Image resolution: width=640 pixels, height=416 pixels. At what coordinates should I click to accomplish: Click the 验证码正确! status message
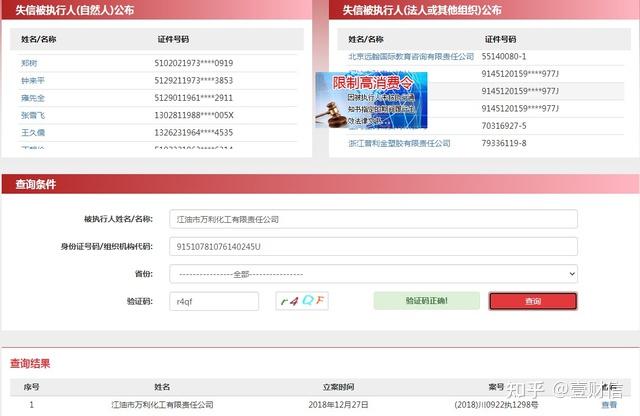point(427,301)
